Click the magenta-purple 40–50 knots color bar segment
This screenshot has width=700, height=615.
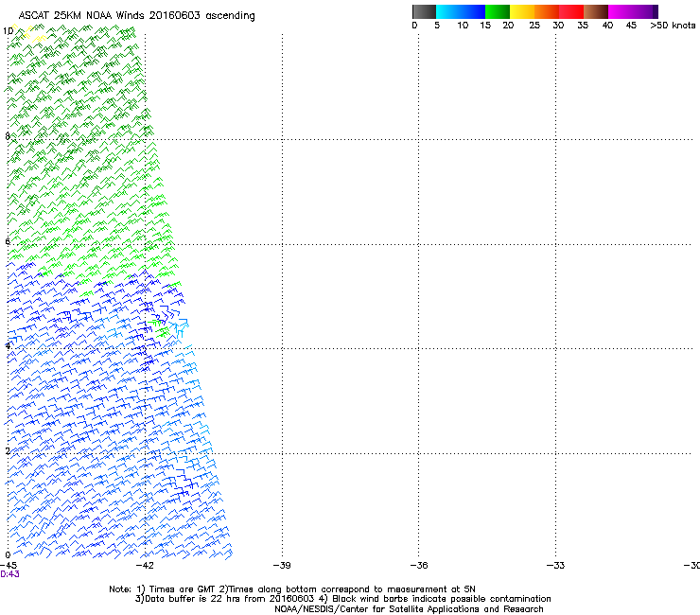[x=633, y=11]
